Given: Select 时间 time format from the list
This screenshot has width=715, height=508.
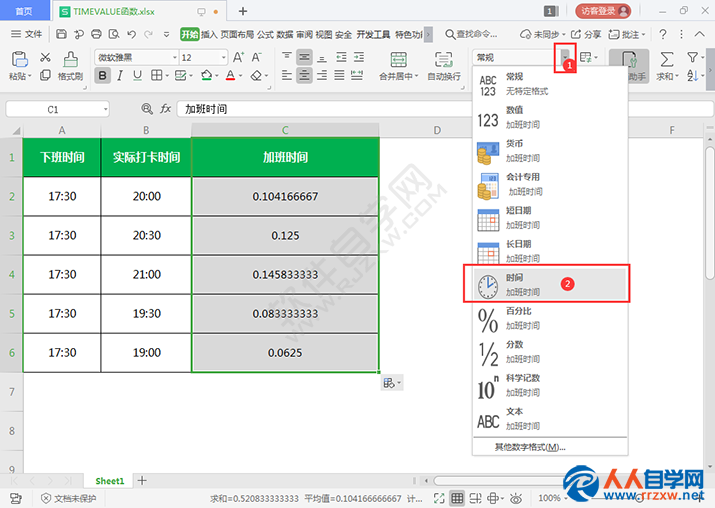Looking at the screenshot, I should coord(549,284).
